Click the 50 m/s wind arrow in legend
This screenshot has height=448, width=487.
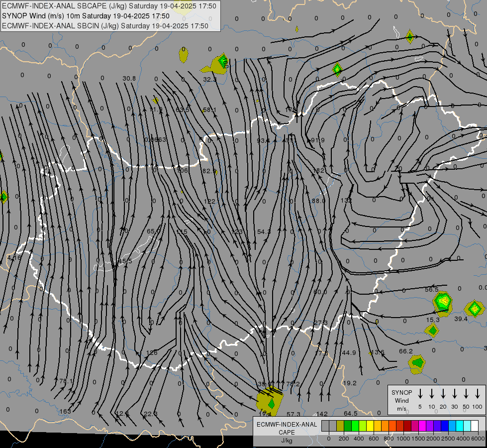(466, 394)
